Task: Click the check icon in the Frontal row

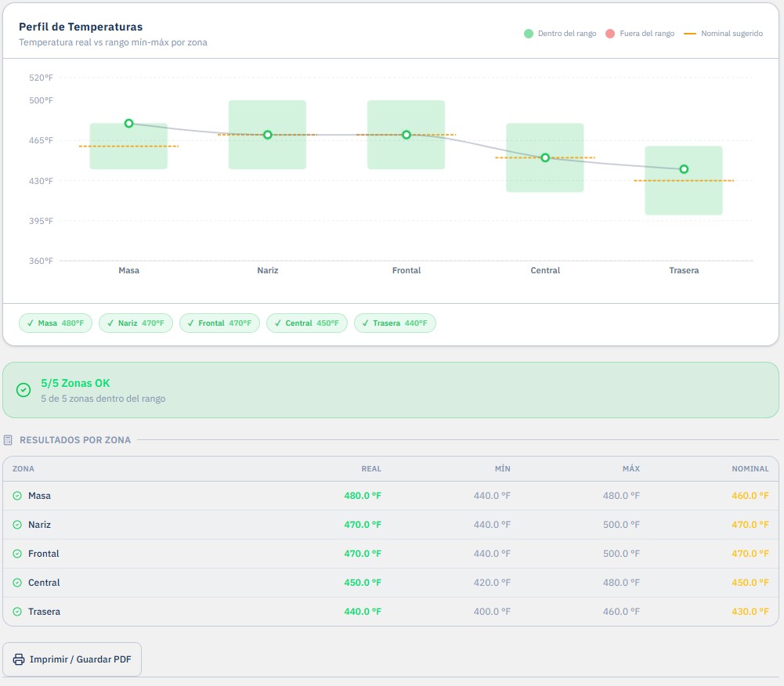Action: pyautogui.click(x=17, y=554)
